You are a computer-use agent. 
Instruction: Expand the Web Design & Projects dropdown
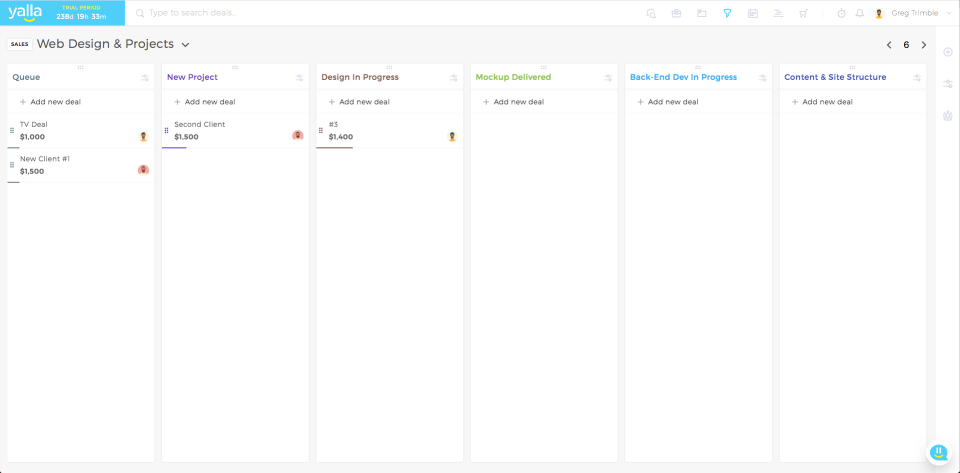tap(186, 44)
